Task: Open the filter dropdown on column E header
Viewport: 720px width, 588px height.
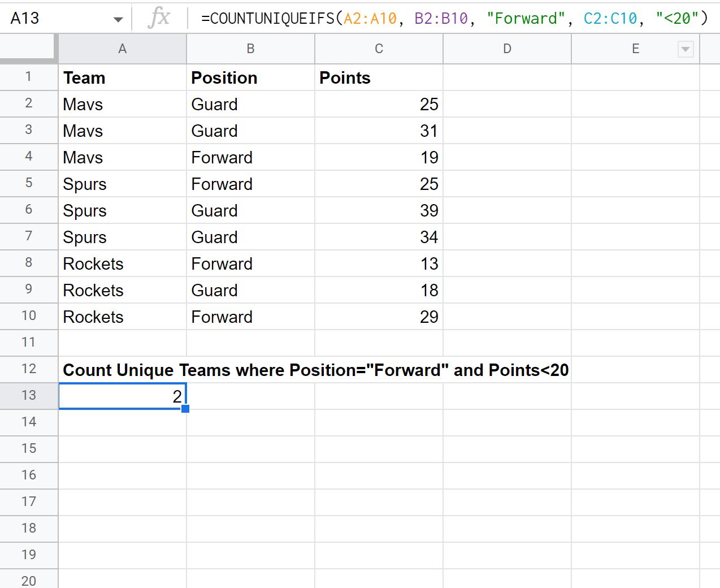Action: click(x=686, y=49)
